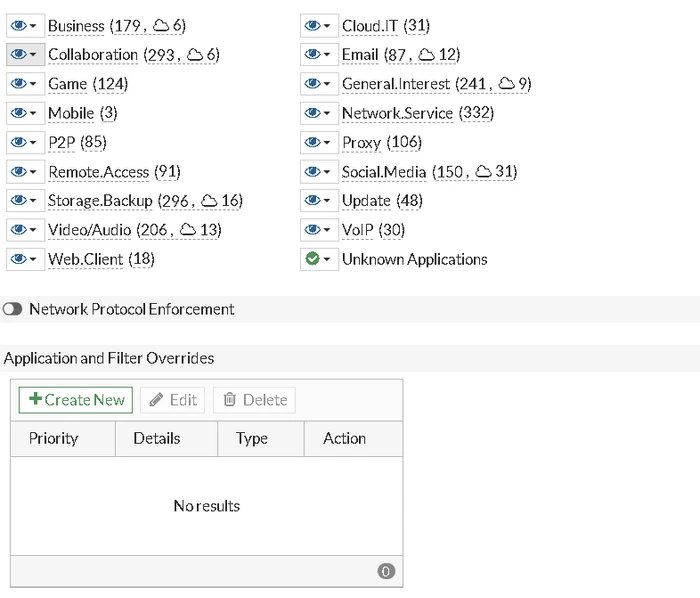Open action dropdown for Proxy category

coord(319,142)
